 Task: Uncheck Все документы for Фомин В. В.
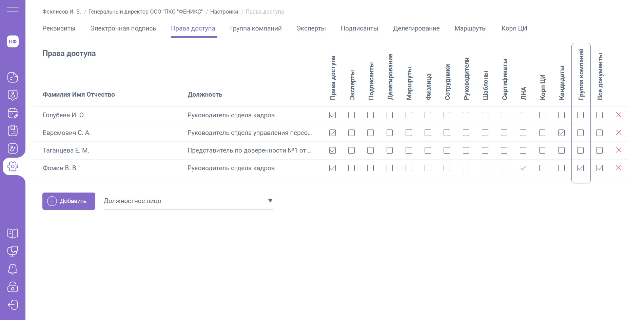(x=599, y=168)
